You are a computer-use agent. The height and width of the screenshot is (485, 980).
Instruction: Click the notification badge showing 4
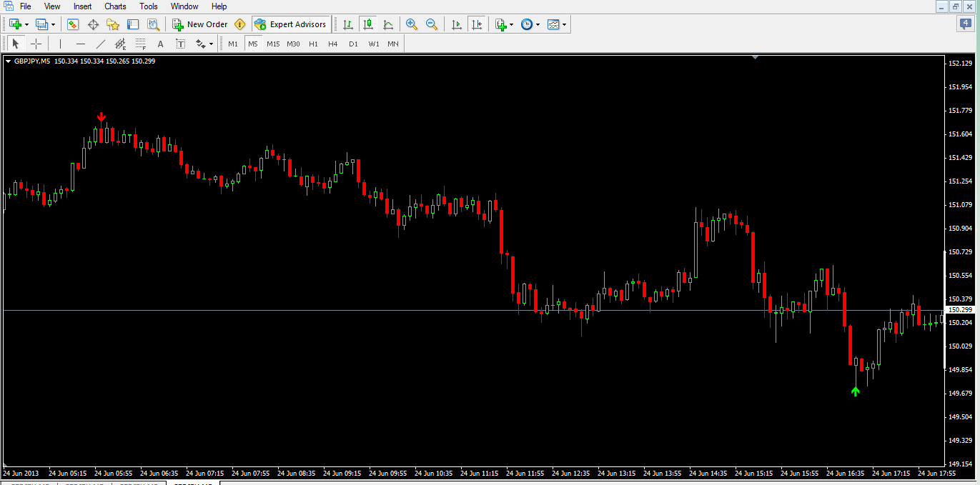click(965, 24)
